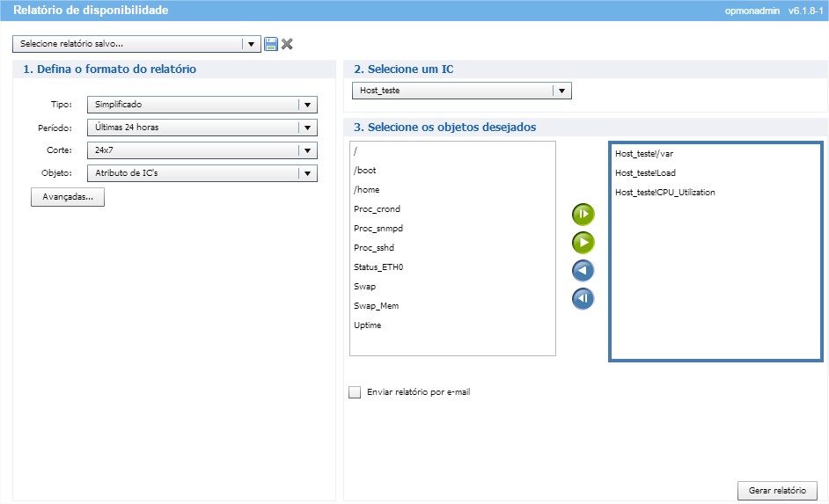The width and height of the screenshot is (829, 504).
Task: Click the remove all objects blue arrow
Action: pyautogui.click(x=583, y=299)
